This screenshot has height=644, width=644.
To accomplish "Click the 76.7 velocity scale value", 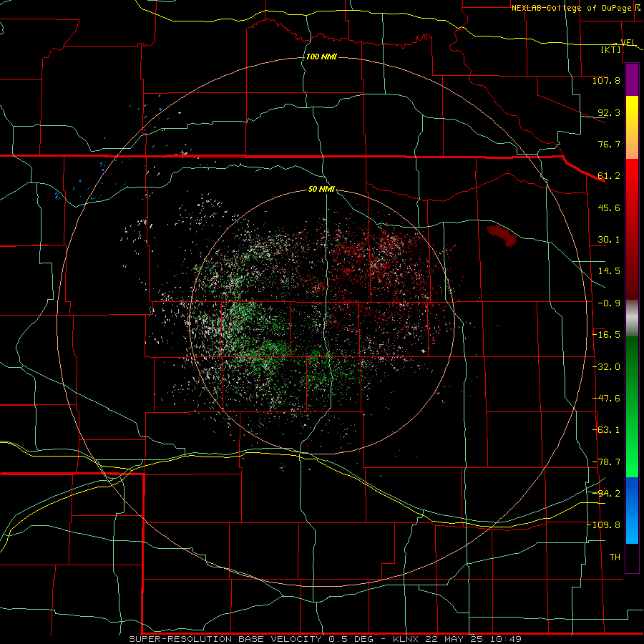I will [x=609, y=144].
